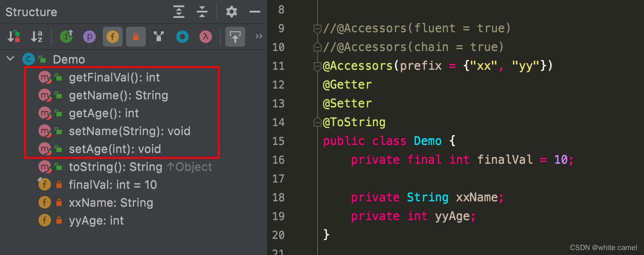Click the group by virtual hierarchy icon
Screen dimensions: 644x255
click(x=159, y=37)
